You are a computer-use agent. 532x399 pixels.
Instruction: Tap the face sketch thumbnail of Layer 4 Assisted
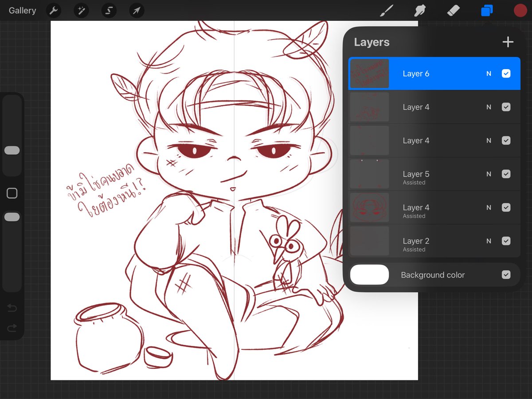[369, 207]
